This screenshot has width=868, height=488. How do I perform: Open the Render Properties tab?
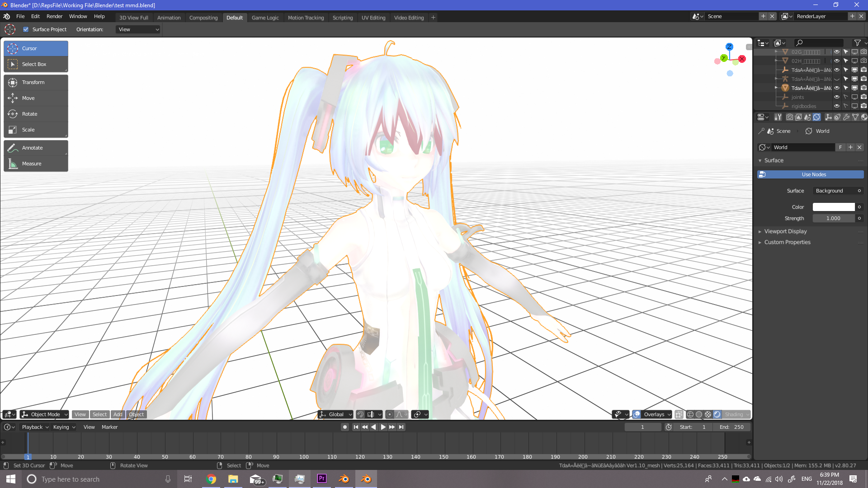click(x=790, y=117)
